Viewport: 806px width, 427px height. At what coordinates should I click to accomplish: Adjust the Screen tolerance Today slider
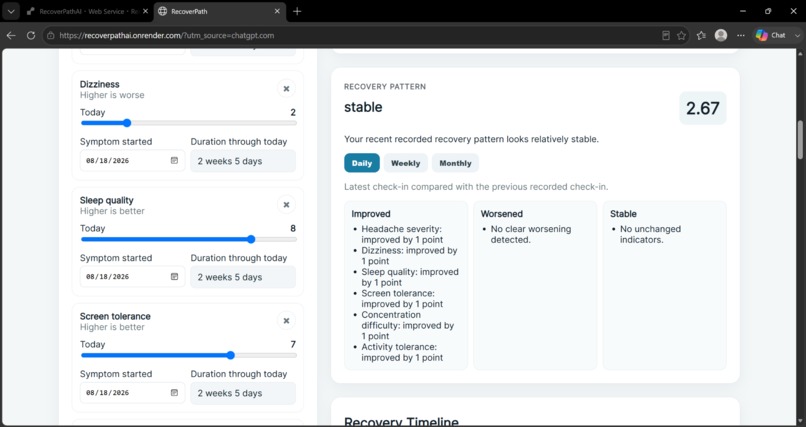click(x=189, y=356)
